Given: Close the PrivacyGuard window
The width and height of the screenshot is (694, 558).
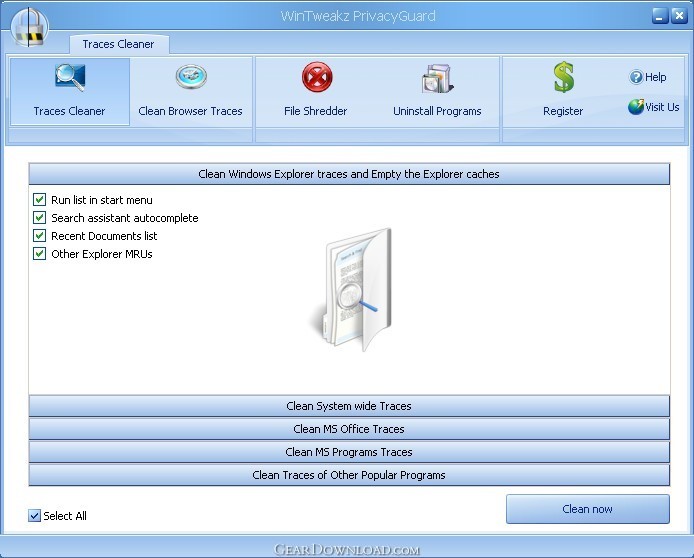Looking at the screenshot, I should click(x=679, y=16).
